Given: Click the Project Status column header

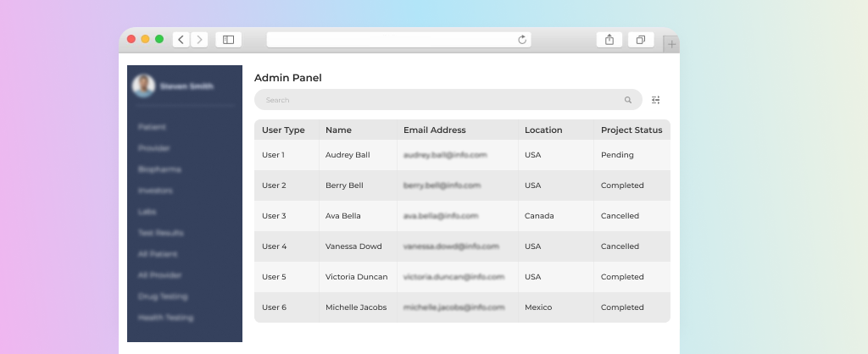Looking at the screenshot, I should 632,130.
